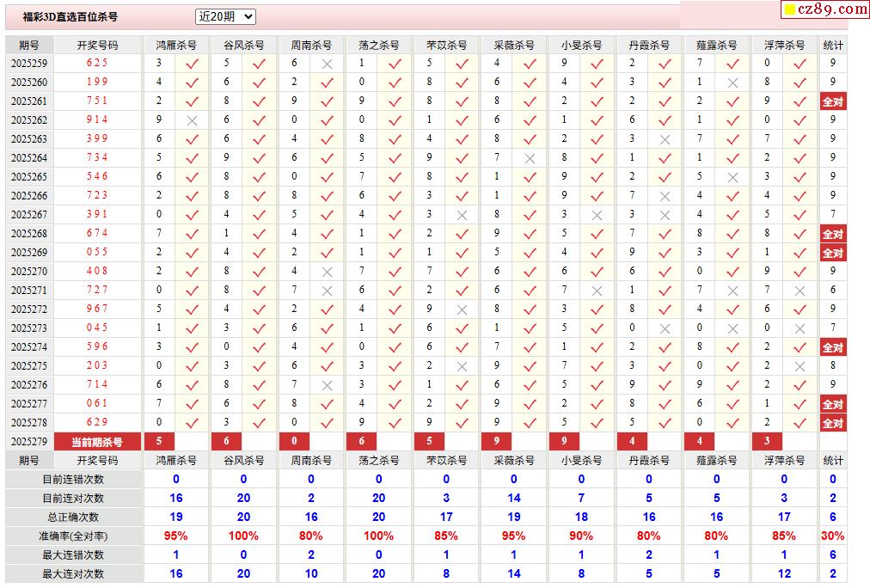Image resolution: width=870 pixels, height=588 pixels.
Task: Click the cross mark in 鸿雁杀号 for period 2025262
Action: coord(192,120)
